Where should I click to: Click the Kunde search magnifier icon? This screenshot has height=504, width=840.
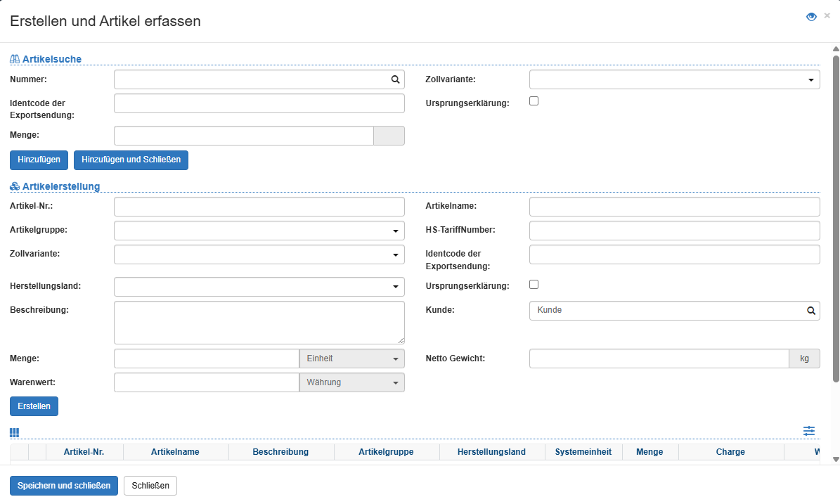tap(810, 311)
